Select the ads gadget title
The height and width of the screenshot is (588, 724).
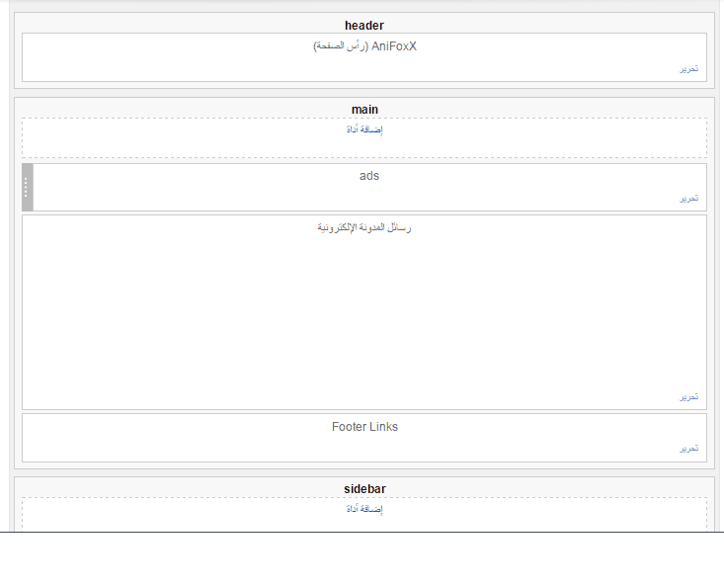pyautogui.click(x=368, y=176)
